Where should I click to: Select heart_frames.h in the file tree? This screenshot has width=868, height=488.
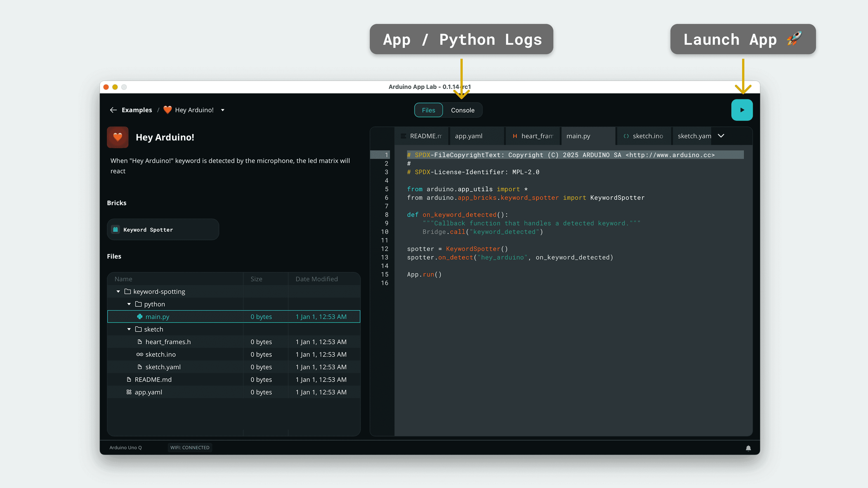tap(168, 342)
